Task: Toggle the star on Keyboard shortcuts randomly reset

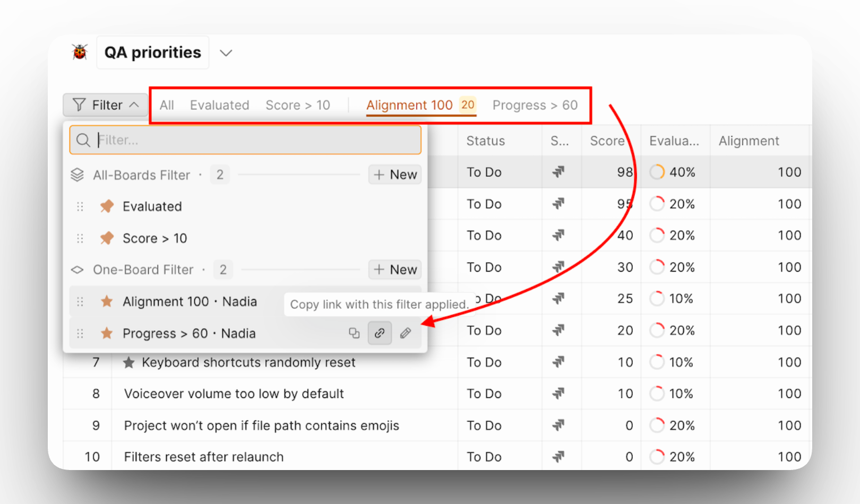Action: click(128, 362)
